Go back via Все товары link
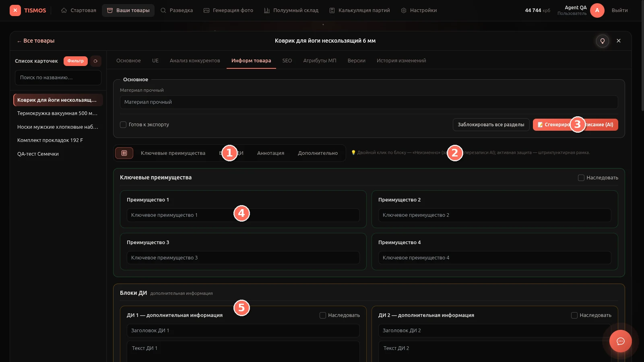Image resolution: width=644 pixels, height=362 pixels. (35, 41)
